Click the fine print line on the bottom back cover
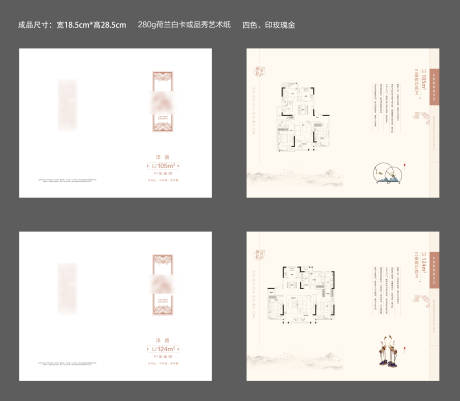 (x=67, y=363)
